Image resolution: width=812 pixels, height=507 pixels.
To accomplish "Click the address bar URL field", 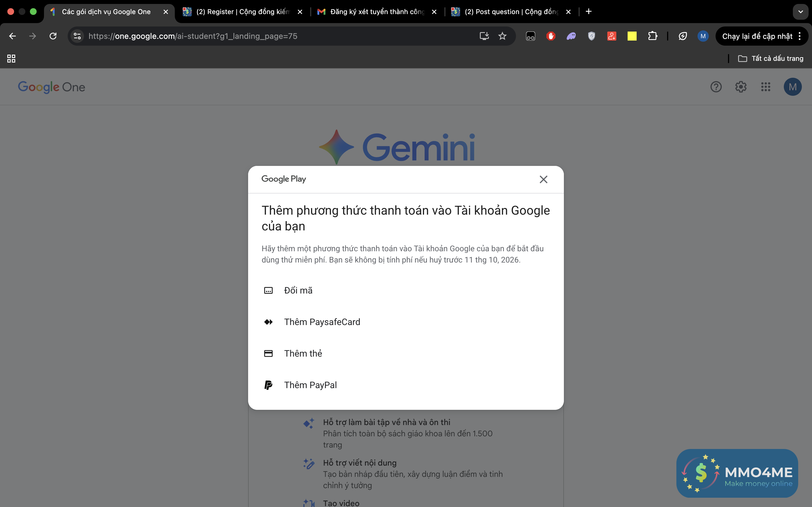I will point(268,36).
